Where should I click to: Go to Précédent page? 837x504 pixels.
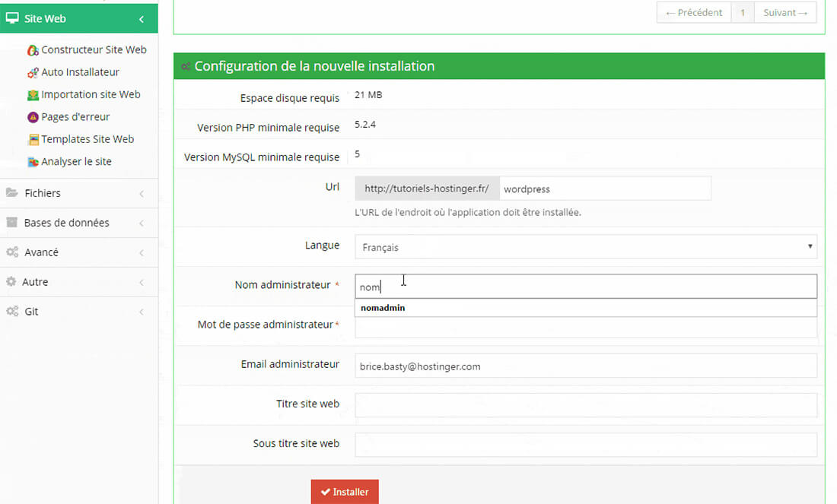coord(693,12)
